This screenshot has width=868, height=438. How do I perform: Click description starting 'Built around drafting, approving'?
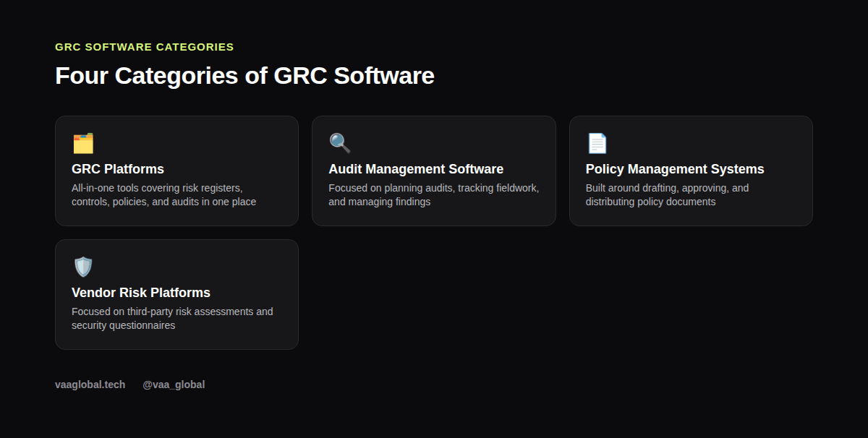[x=667, y=195]
